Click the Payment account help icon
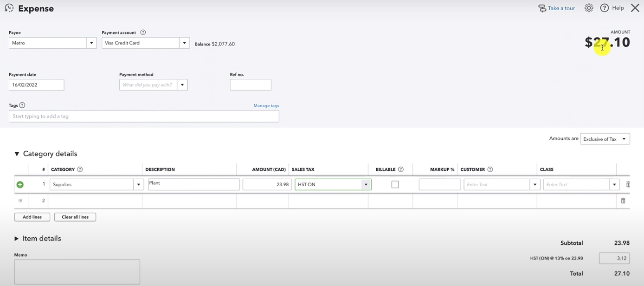This screenshot has height=286, width=644. 143,32
